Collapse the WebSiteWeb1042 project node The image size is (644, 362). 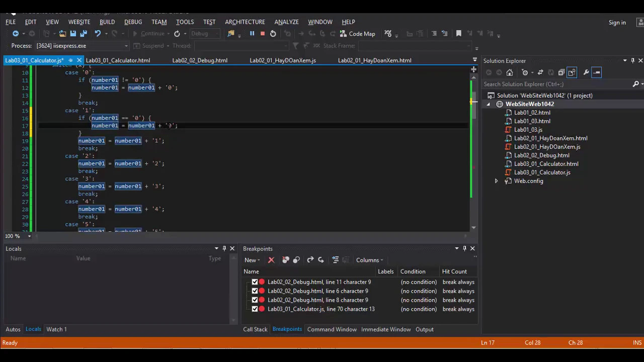pos(488,104)
